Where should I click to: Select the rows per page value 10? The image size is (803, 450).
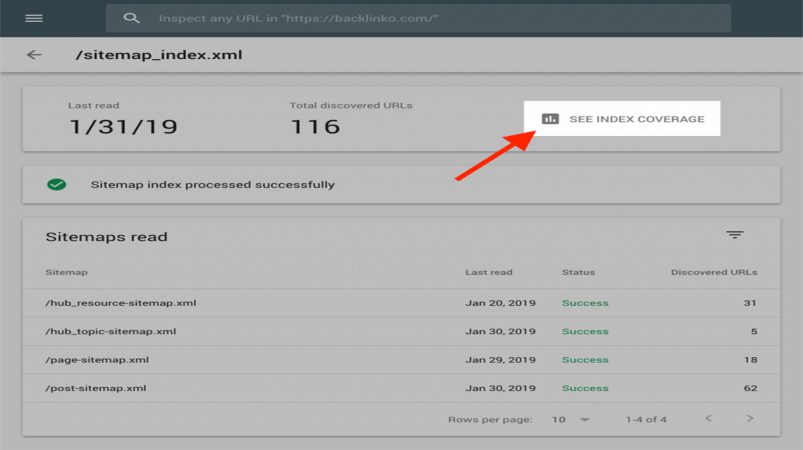559,420
